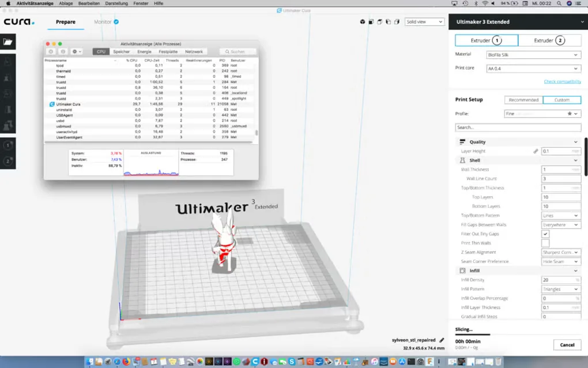Open the Darstellung menu in the menu bar

tap(116, 3)
